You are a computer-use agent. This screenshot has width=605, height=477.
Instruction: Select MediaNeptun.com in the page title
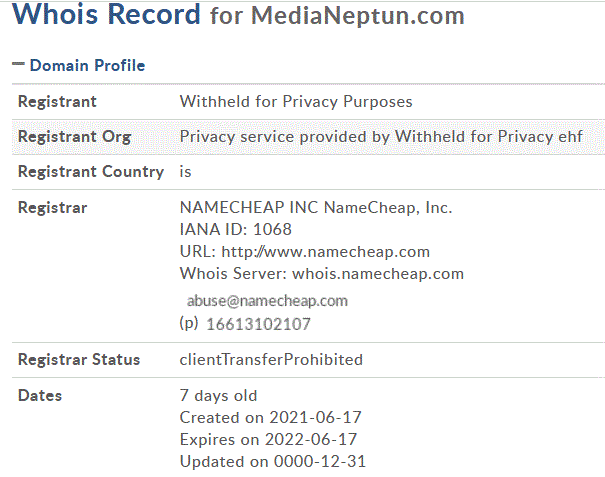(x=358, y=15)
